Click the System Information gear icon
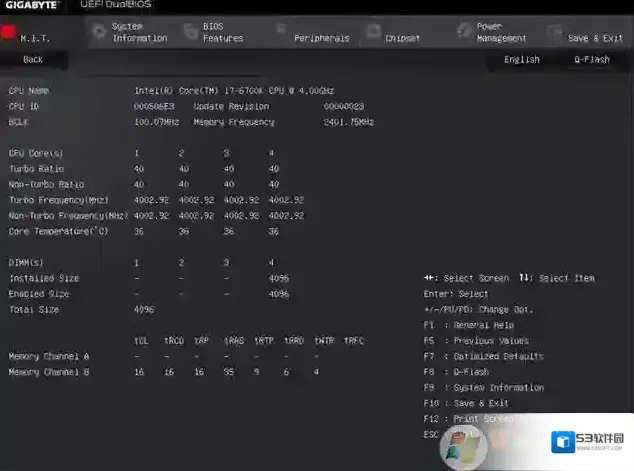Screen dimensions: 634x471 (x=98, y=31)
